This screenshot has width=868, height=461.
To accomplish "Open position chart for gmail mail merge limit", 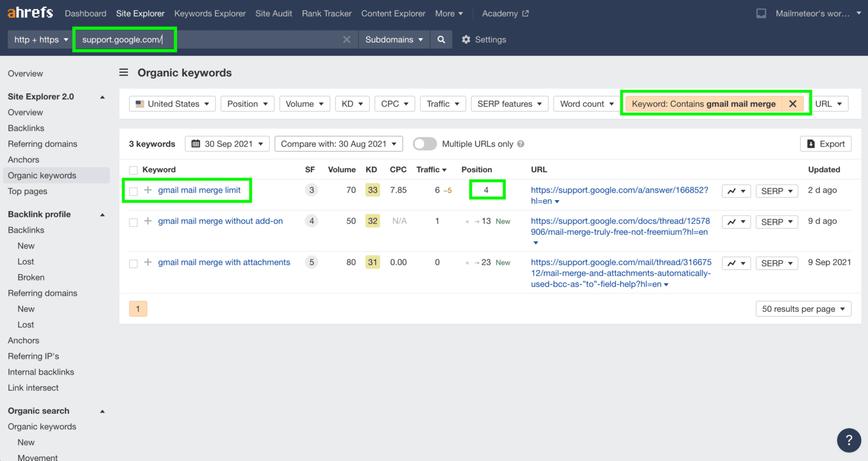I will (736, 191).
